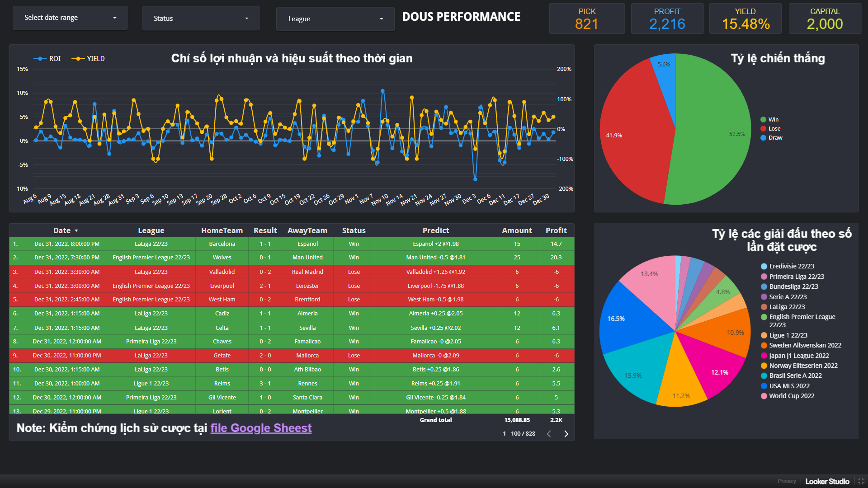The height and width of the screenshot is (488, 868).
Task: Sort table by the Profit column header
Action: [556, 230]
